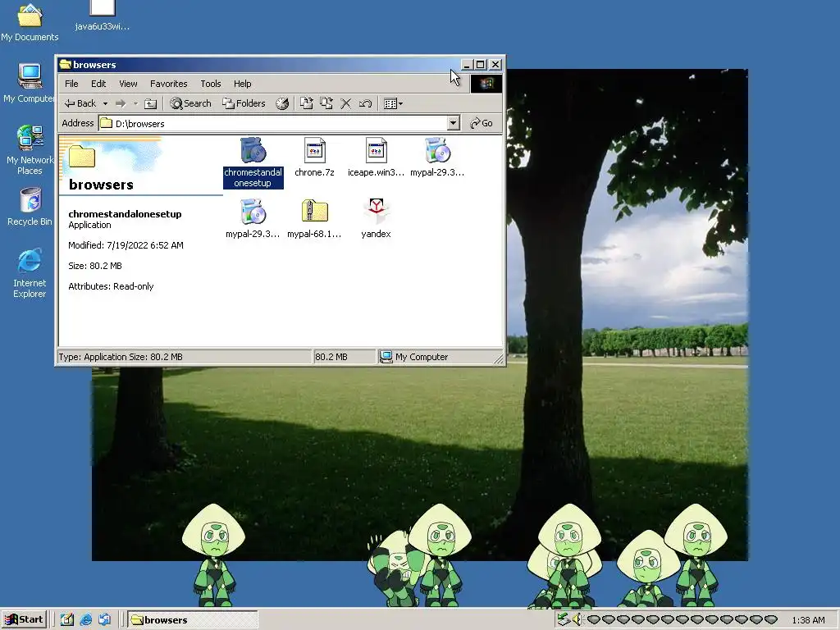Viewport: 840px width, 630px height.
Task: Click the 'Modified: 7/19/2022 6:52 AM' text
Action: 126,245
